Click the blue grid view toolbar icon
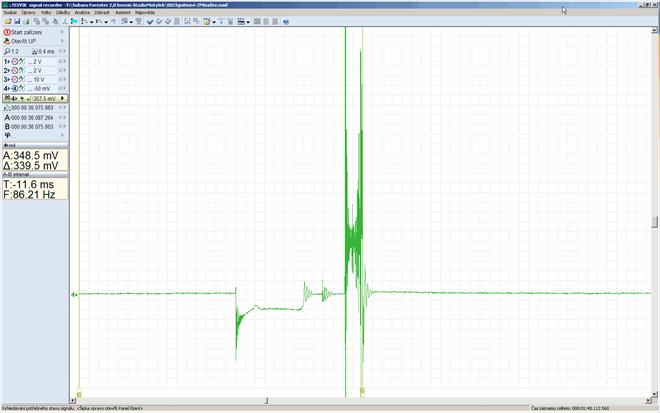 click(124, 21)
